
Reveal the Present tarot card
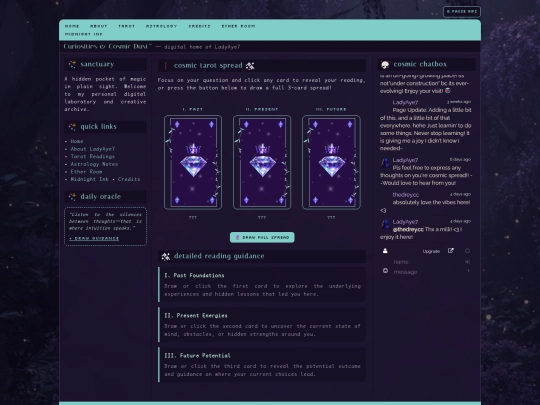click(262, 162)
